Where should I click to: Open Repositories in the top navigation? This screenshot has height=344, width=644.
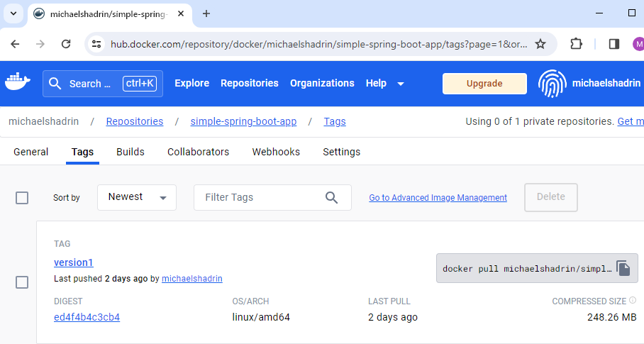coord(250,83)
